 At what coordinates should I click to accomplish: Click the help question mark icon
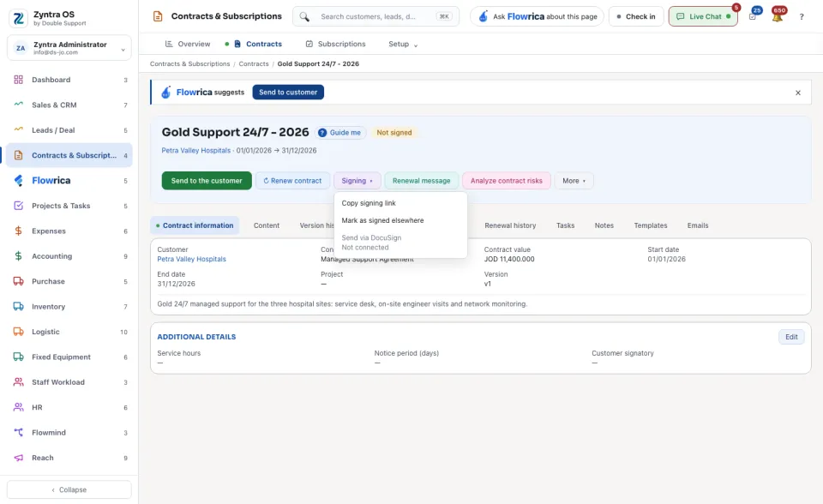[x=802, y=17]
